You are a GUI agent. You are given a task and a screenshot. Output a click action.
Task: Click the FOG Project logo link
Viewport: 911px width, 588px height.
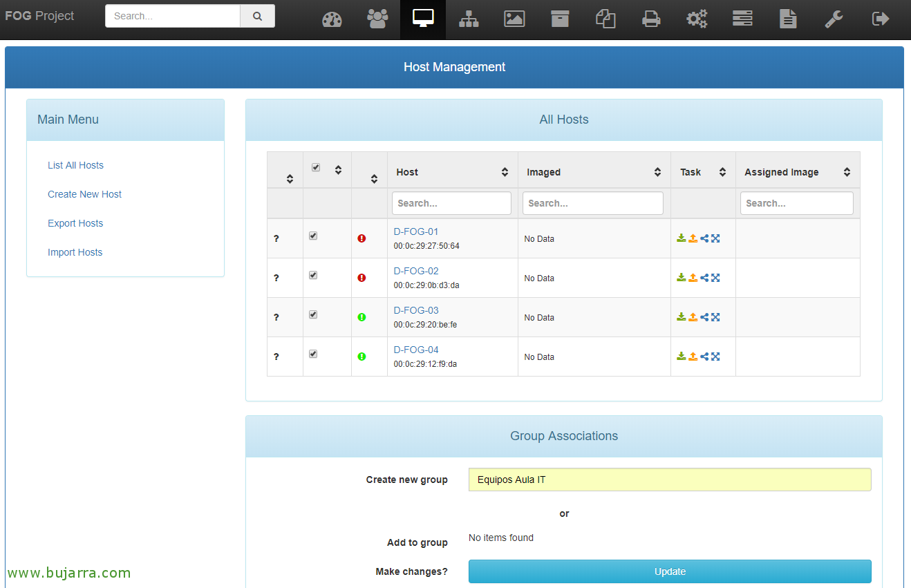click(x=39, y=16)
